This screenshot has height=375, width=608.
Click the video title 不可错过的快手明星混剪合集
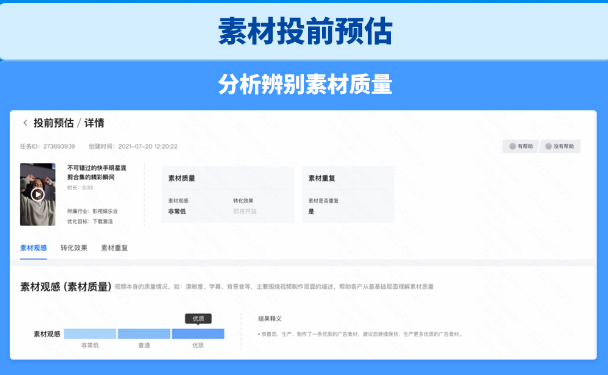pos(97,172)
